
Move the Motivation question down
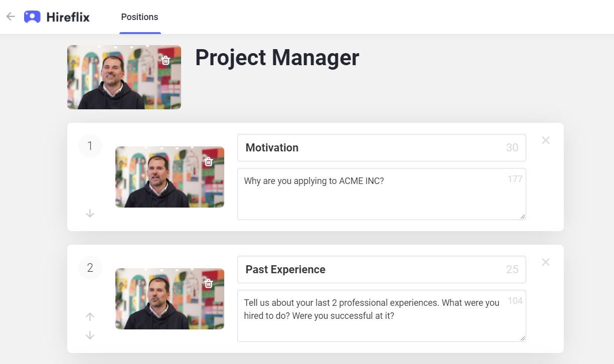coord(90,214)
